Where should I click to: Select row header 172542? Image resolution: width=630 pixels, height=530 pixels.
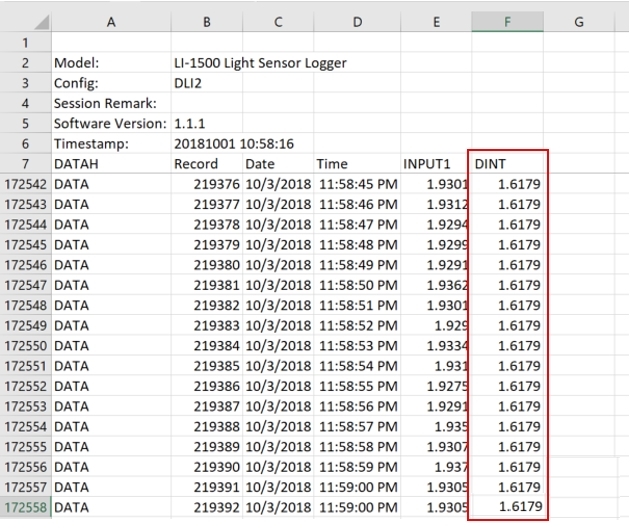(x=25, y=184)
